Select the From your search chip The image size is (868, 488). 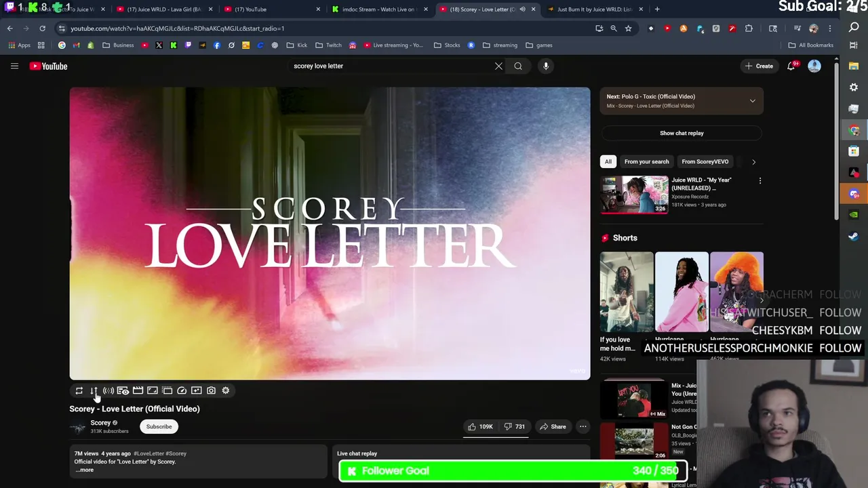[646, 161]
